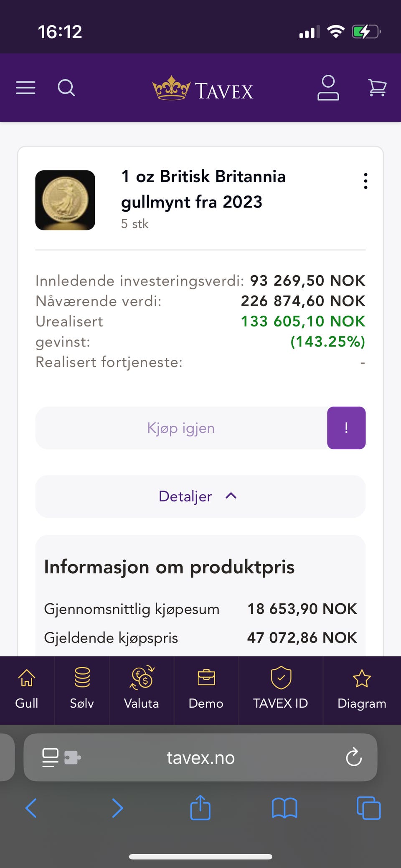Open the shopping cart

tap(377, 88)
